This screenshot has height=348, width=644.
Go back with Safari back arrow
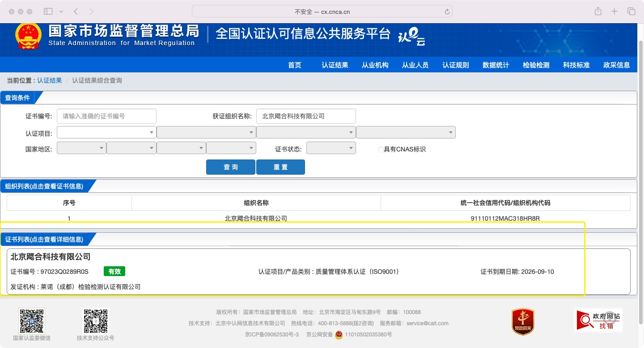coord(76,11)
